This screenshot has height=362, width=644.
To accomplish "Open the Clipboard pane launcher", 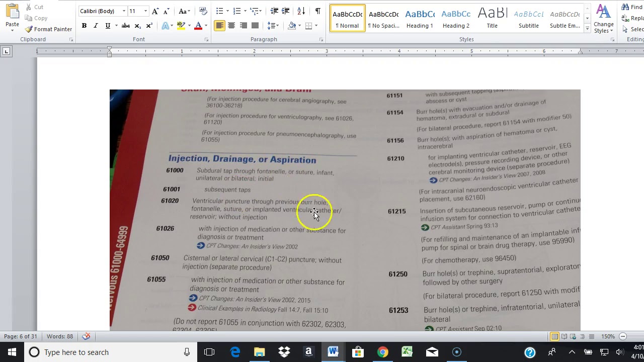I will click(x=71, y=39).
